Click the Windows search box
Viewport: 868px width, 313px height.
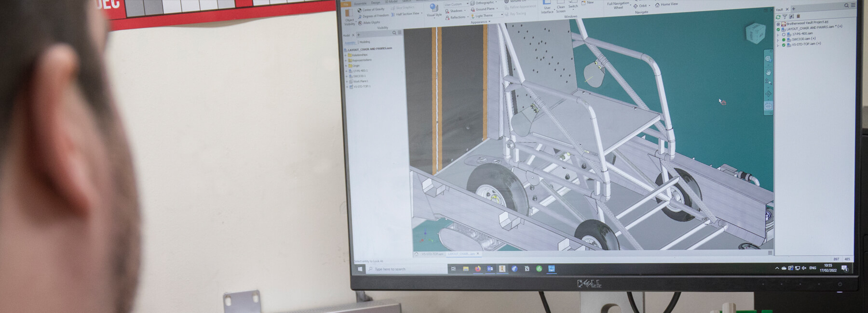tap(407, 269)
